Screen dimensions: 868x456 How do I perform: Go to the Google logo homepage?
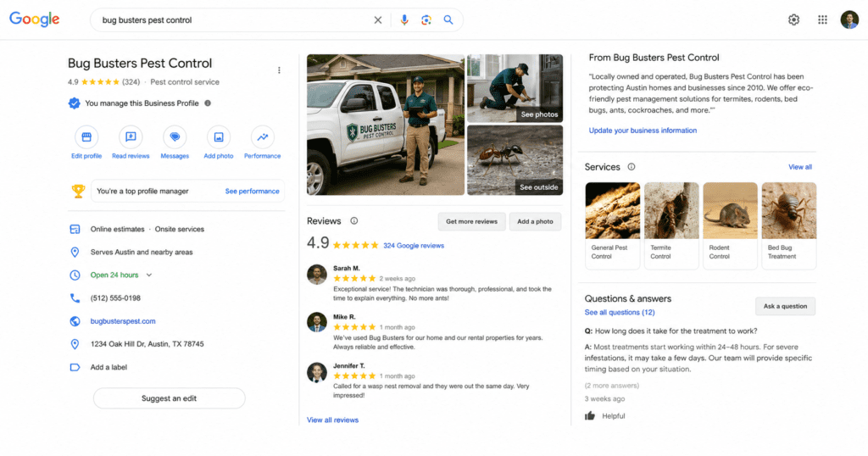(34, 19)
